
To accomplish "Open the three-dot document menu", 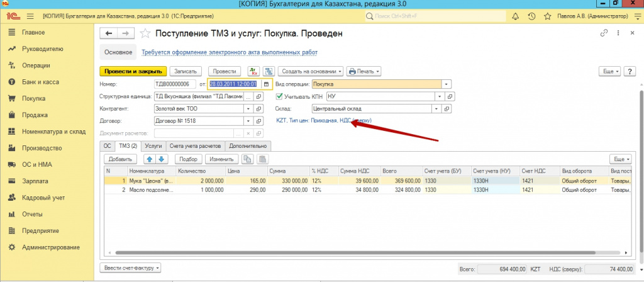I will click(618, 33).
